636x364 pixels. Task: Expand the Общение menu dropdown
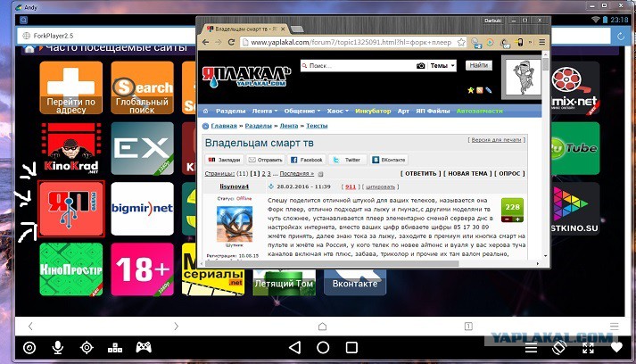point(302,111)
